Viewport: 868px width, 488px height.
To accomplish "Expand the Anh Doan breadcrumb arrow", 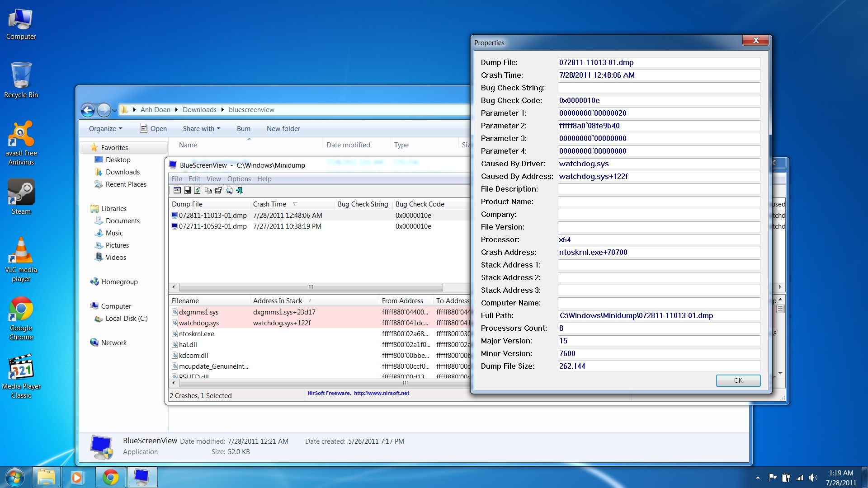I will pos(176,110).
